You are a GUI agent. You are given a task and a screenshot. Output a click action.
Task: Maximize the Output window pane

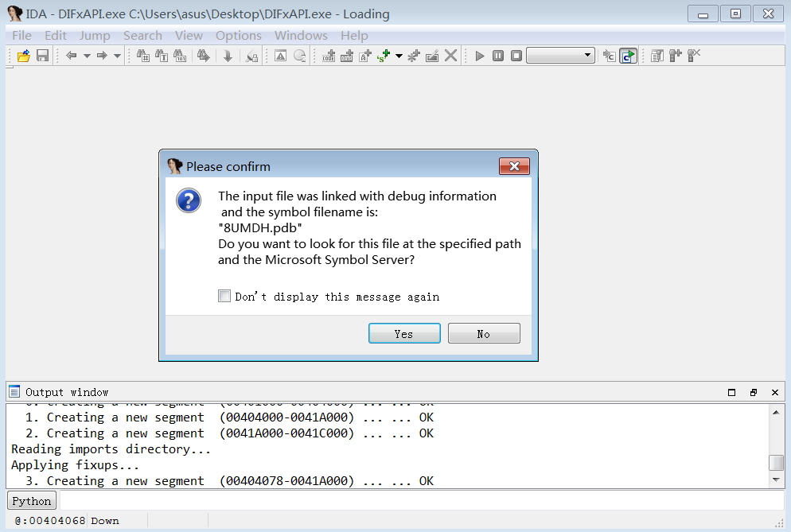tap(731, 392)
